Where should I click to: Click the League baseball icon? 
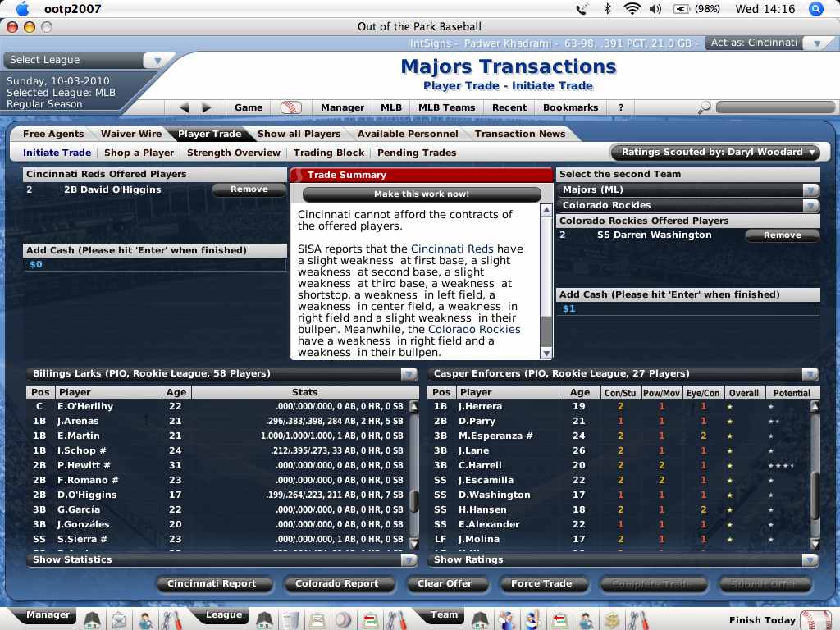tap(344, 620)
